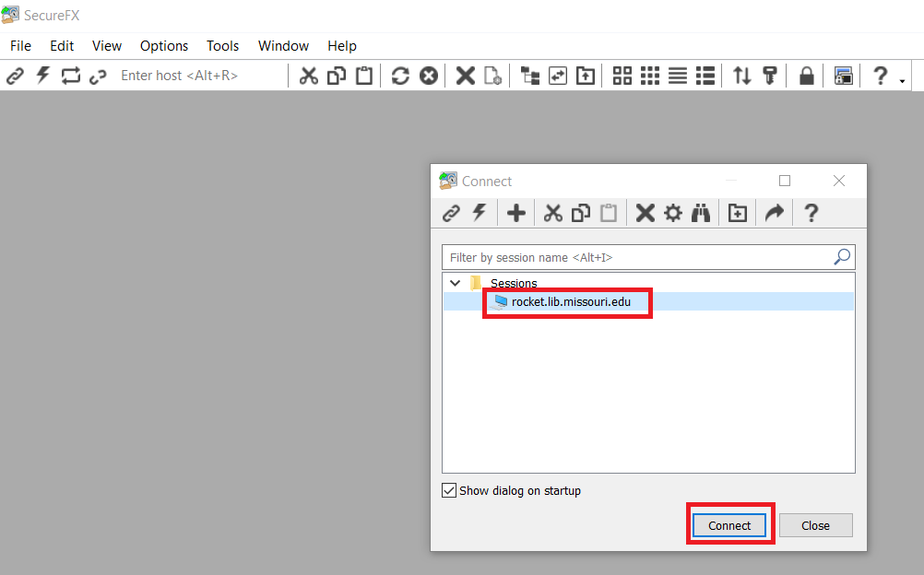The width and height of the screenshot is (924, 575).
Task: Click the curved arrow icon in Connect dialog
Action: [775, 214]
